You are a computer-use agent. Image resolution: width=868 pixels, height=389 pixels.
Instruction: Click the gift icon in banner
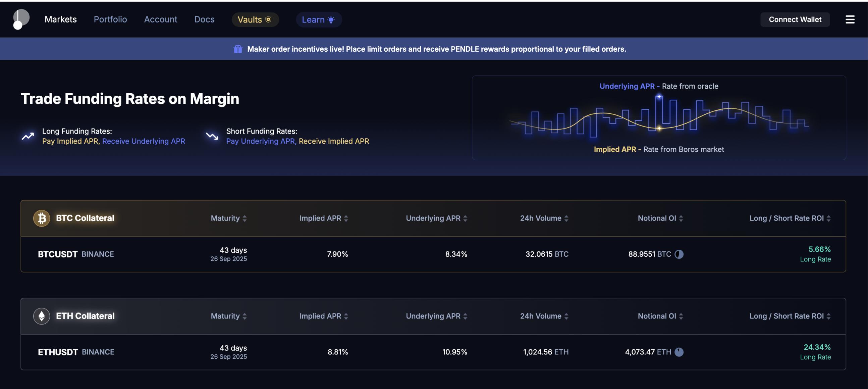[x=238, y=49]
